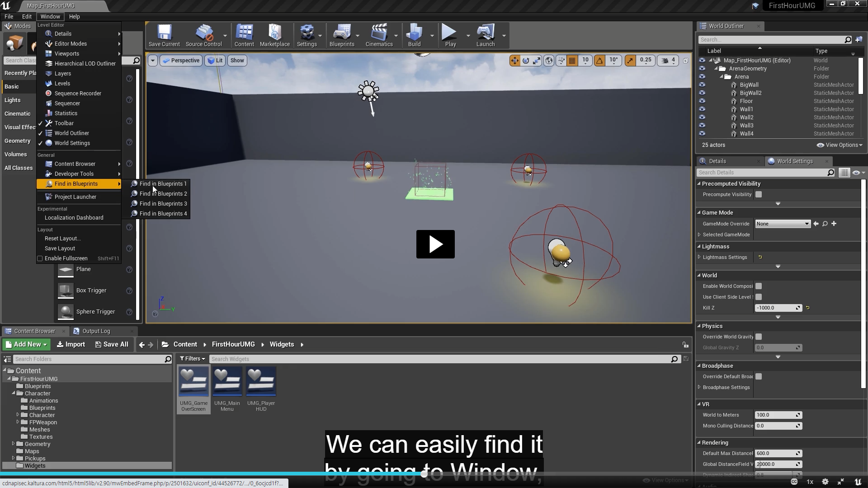
Task: Toggle visibility eye for the BigWall actor
Action: (702, 85)
